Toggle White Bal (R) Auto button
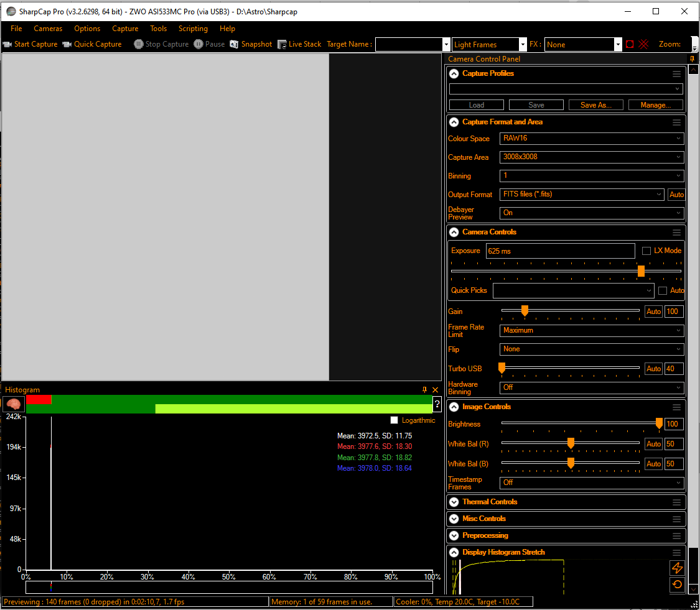The image size is (700, 610). [x=653, y=444]
